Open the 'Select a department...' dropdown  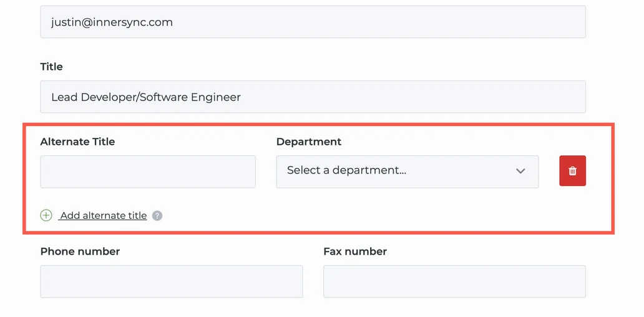point(407,171)
